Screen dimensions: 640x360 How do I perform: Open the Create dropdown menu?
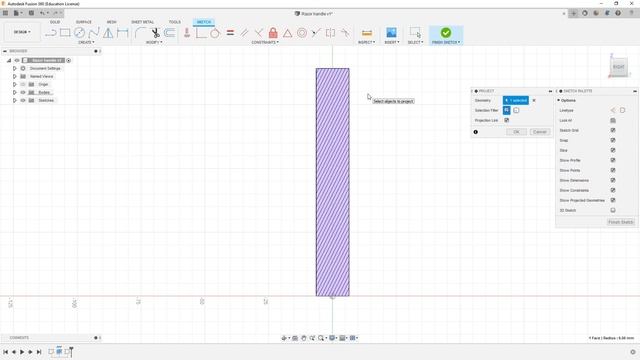coord(86,42)
